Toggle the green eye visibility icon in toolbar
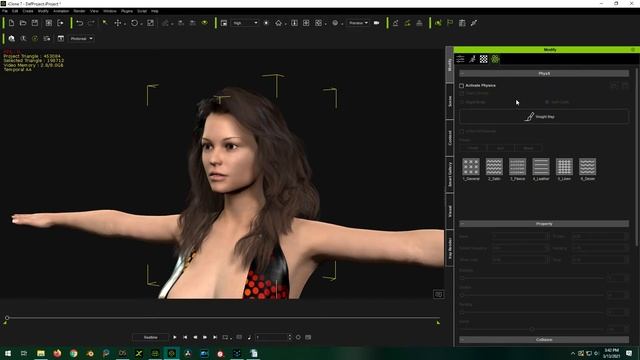This screenshot has height=360, width=640. pyautogui.click(x=204, y=23)
